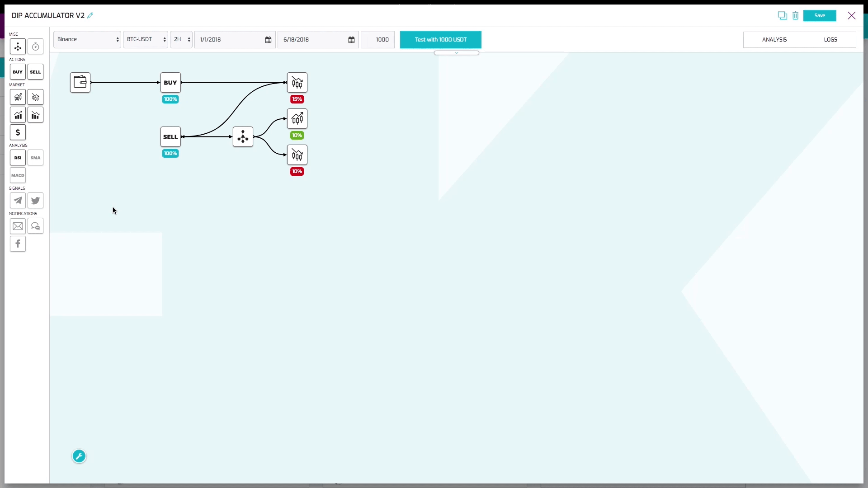This screenshot has width=868, height=488.
Task: Click Test with 1000 USDT button
Action: pyautogui.click(x=441, y=39)
